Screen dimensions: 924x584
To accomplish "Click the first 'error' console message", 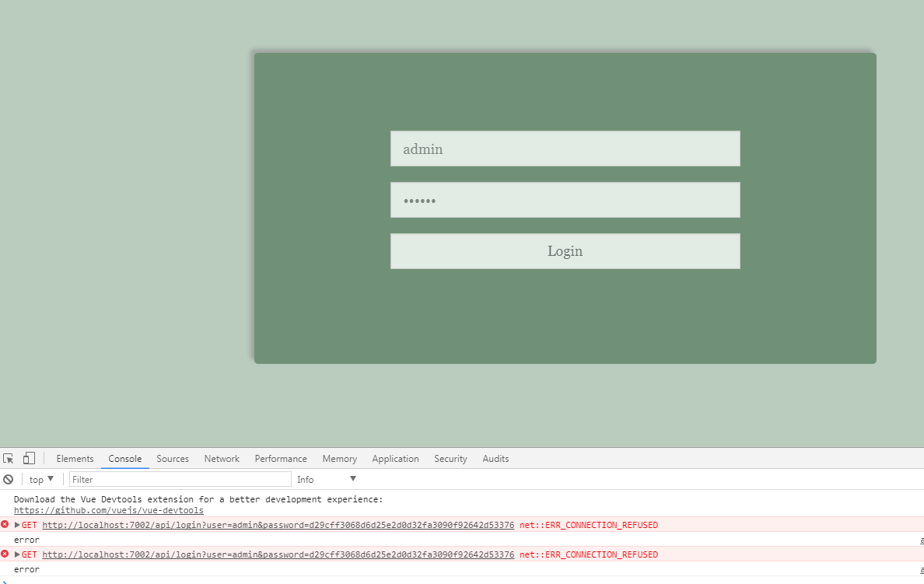I will pos(26,540).
